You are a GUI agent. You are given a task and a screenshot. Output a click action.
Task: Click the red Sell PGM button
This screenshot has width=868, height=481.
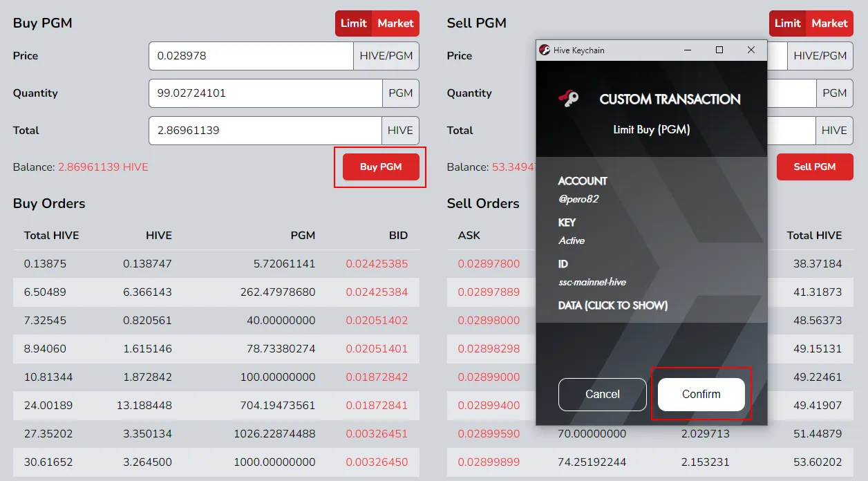(x=815, y=167)
